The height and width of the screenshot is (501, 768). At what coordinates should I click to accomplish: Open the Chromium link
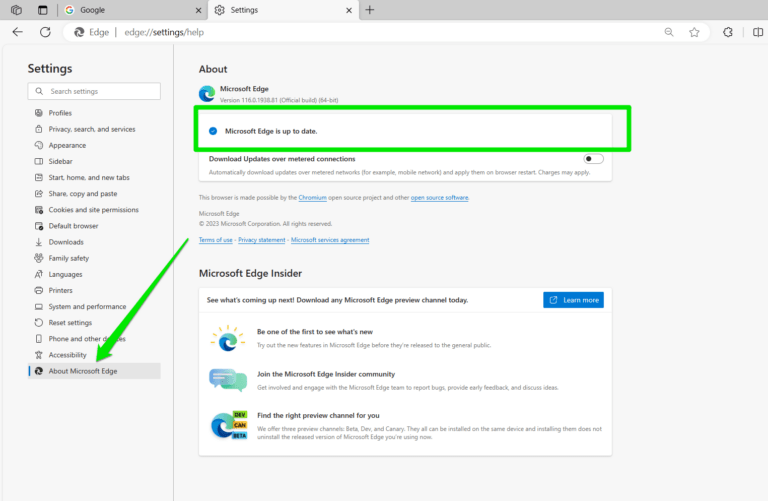312,198
